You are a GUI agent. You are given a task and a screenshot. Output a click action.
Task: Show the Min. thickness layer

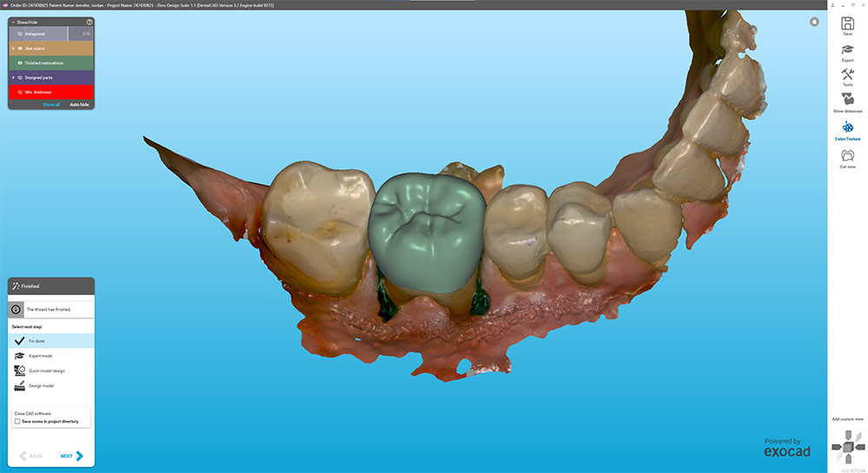click(x=20, y=92)
